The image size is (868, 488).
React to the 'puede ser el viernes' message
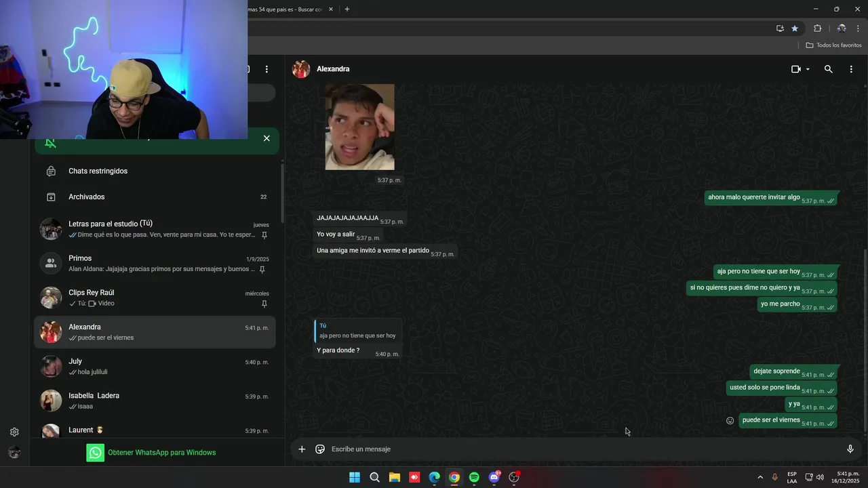pyautogui.click(x=730, y=420)
